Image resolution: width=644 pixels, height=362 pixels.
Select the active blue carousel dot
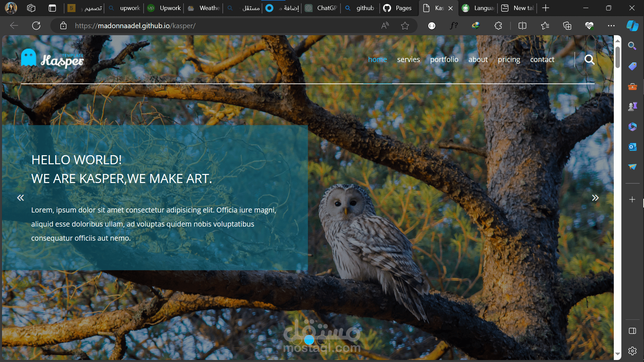309,340
